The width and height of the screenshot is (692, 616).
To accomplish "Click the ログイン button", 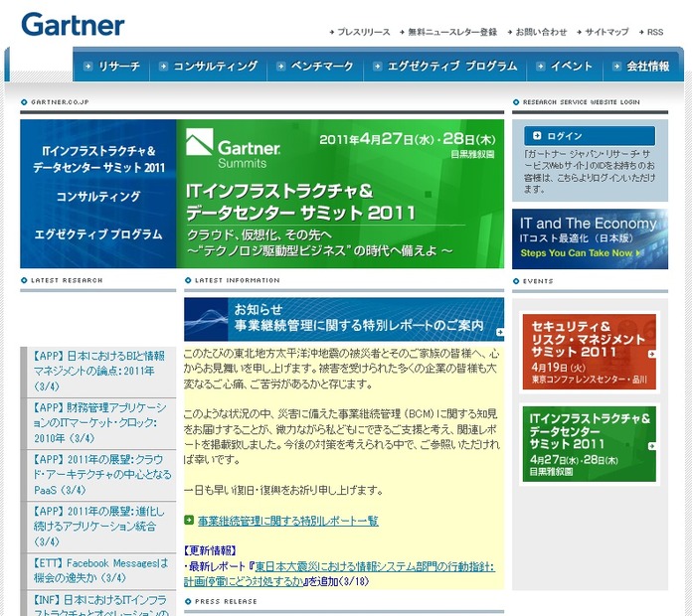I will tap(590, 136).
